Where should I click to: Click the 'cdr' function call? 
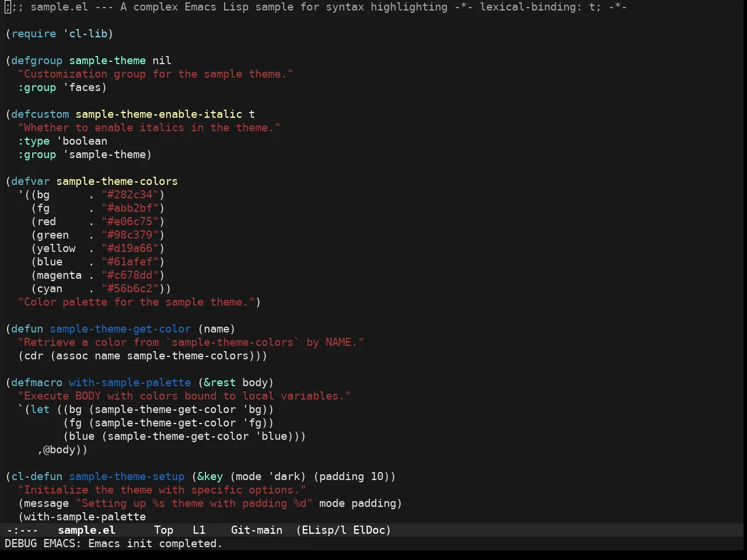34,355
